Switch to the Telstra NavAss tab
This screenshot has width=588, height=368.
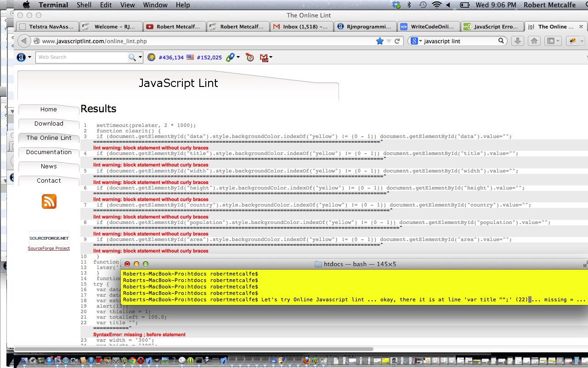pyautogui.click(x=47, y=27)
